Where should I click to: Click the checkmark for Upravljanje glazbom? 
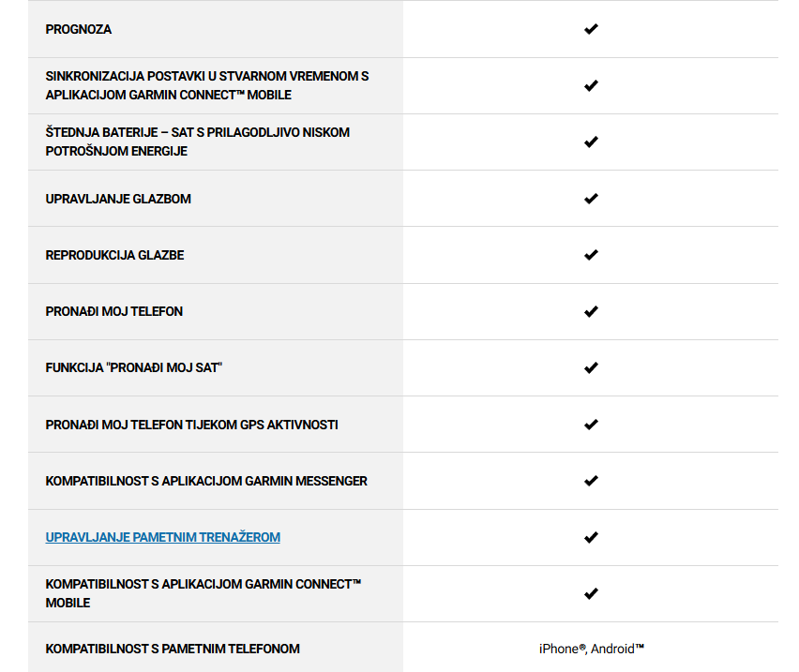(591, 199)
